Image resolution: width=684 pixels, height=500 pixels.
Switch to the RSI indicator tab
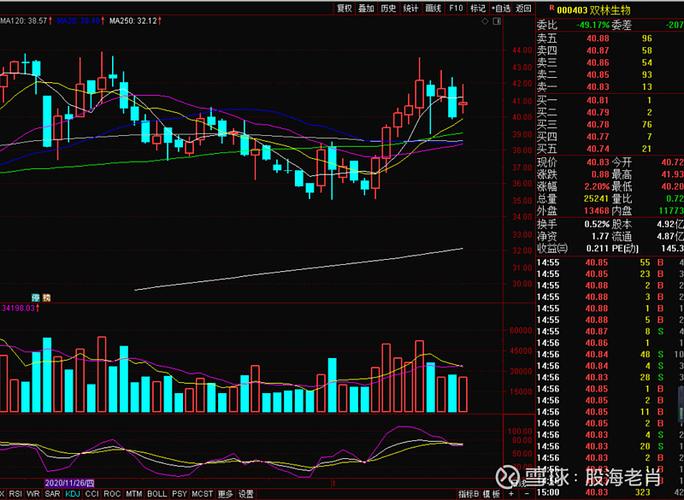tap(16, 494)
